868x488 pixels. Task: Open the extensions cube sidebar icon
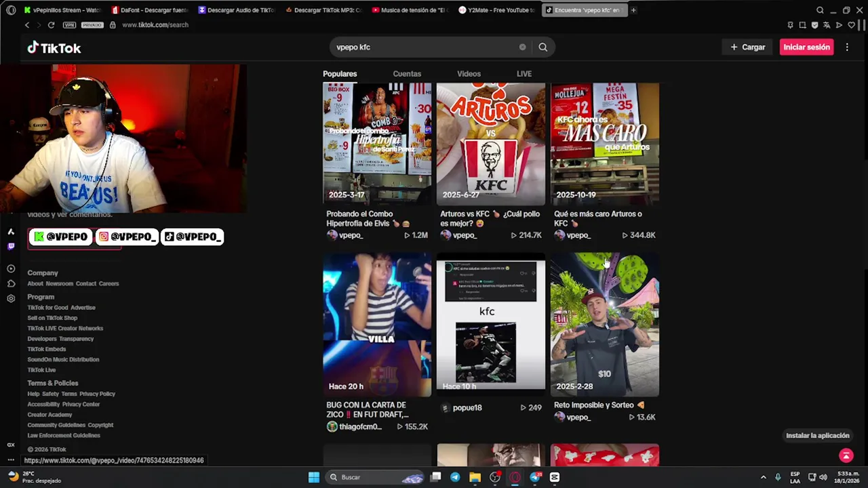point(11,283)
